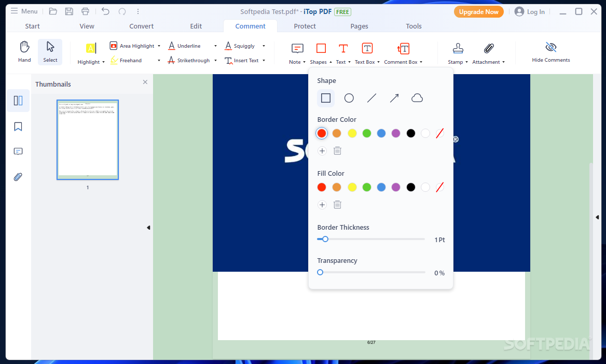The height and width of the screenshot is (364, 606).
Task: Expand the Squiggly dropdown arrow
Action: 264,46
